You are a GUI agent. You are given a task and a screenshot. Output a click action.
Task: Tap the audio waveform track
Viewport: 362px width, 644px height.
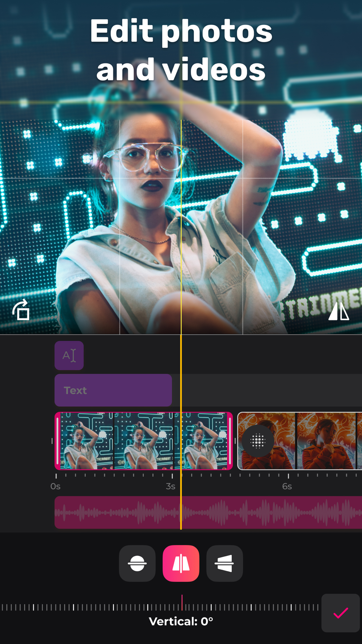click(208, 513)
